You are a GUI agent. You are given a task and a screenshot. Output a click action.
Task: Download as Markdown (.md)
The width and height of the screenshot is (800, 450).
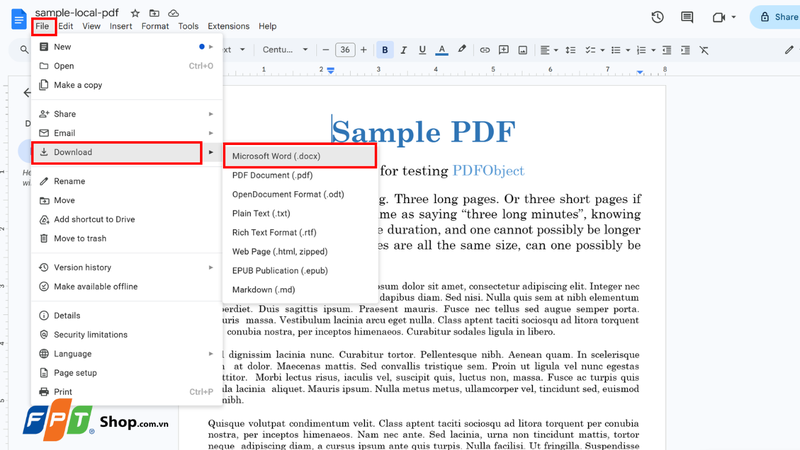[300, 290]
